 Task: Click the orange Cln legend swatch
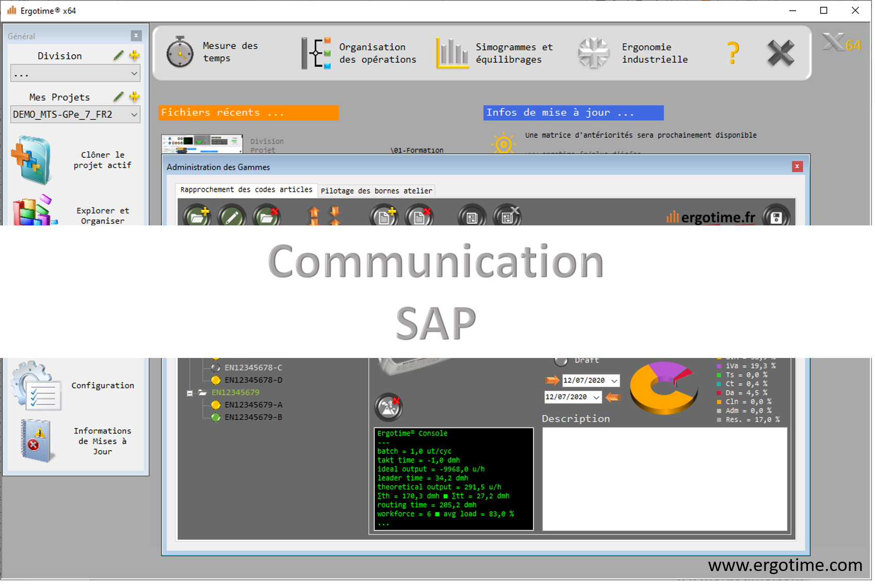pyautogui.click(x=719, y=402)
